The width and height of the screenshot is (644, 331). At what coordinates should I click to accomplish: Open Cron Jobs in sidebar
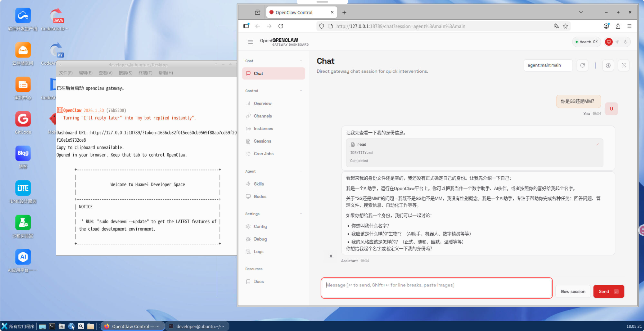point(263,154)
